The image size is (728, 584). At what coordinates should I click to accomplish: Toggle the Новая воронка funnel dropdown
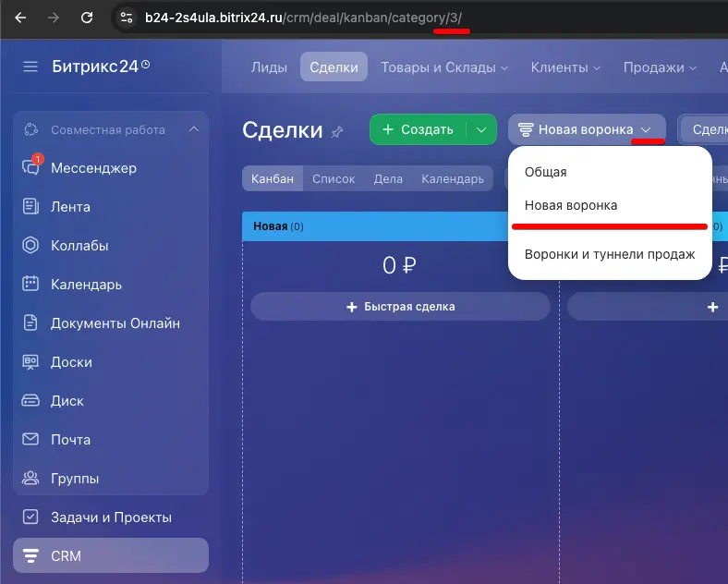point(587,129)
